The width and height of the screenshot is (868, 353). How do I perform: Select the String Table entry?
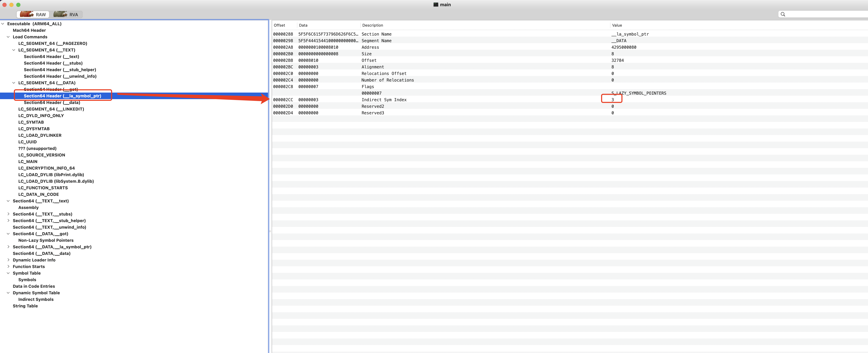tap(25, 306)
